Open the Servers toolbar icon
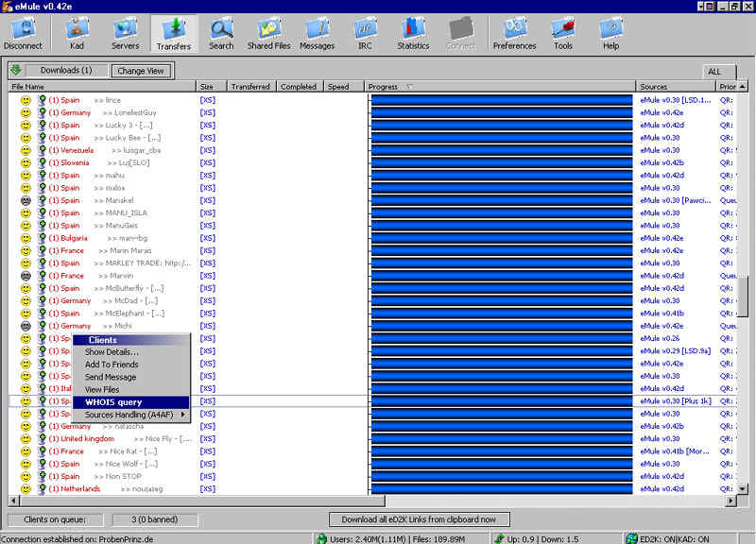The height and width of the screenshot is (544, 756). [125, 33]
